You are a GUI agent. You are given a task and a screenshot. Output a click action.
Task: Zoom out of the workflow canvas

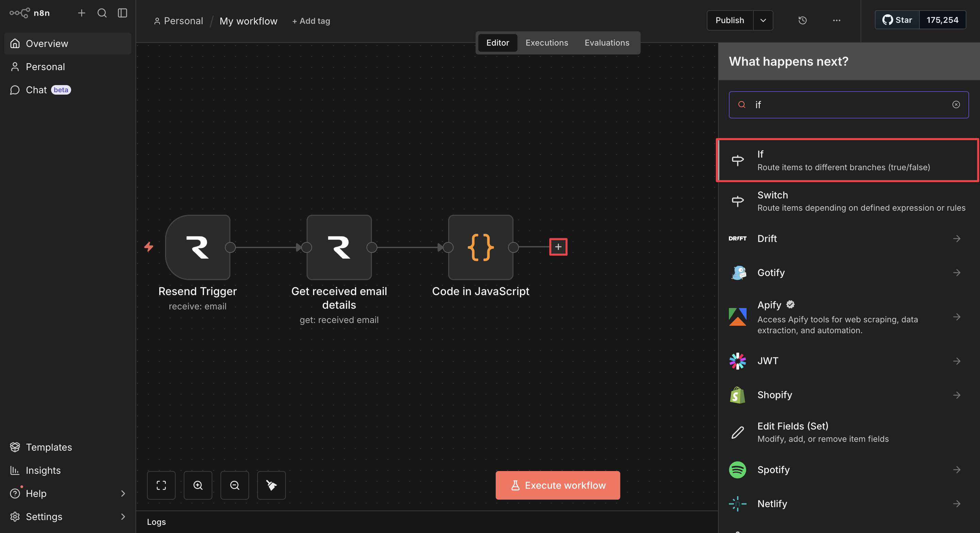pyautogui.click(x=234, y=485)
